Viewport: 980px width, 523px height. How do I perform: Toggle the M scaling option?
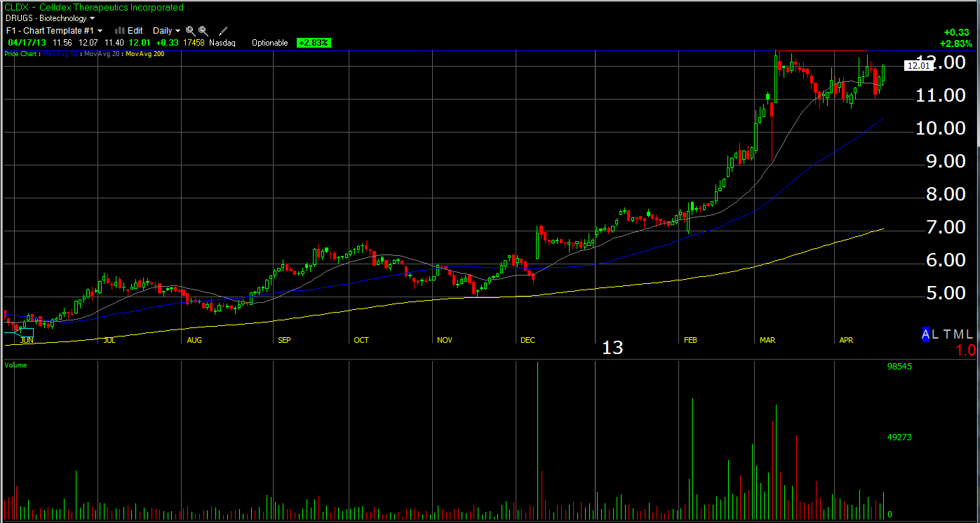[x=958, y=334]
